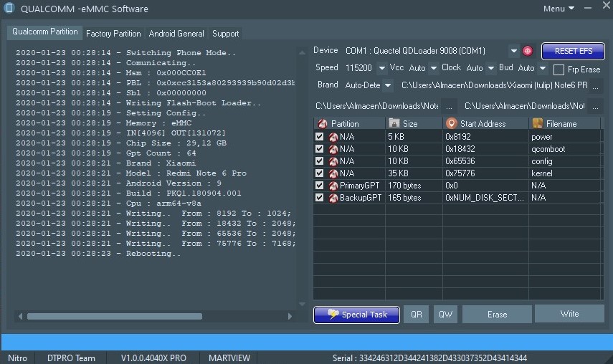Viewport: 613px width, 364px height.
Task: Switch to Factory Partition tab
Action: (x=113, y=34)
